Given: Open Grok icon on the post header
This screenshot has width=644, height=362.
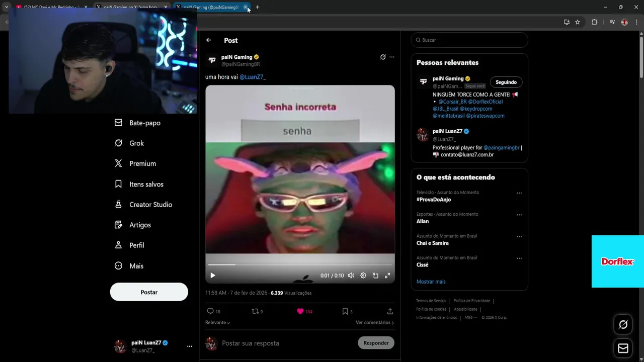Looking at the screenshot, I should (x=383, y=57).
